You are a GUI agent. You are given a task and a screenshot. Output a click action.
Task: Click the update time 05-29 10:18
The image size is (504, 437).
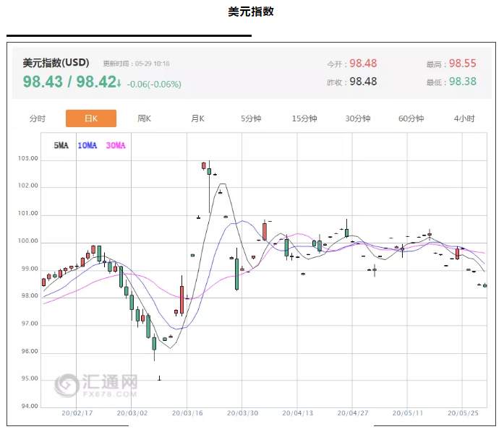152,64
